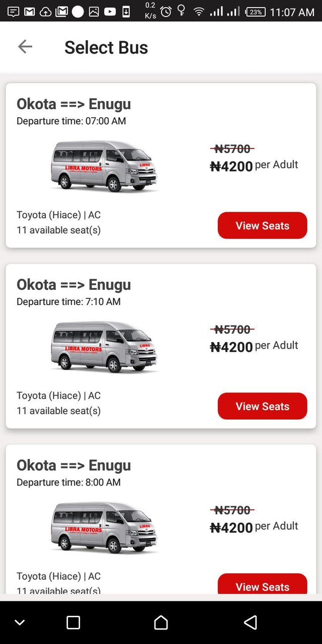Tap the download notification icon in status bar
This screenshot has width=322, height=644.
pos(126,12)
